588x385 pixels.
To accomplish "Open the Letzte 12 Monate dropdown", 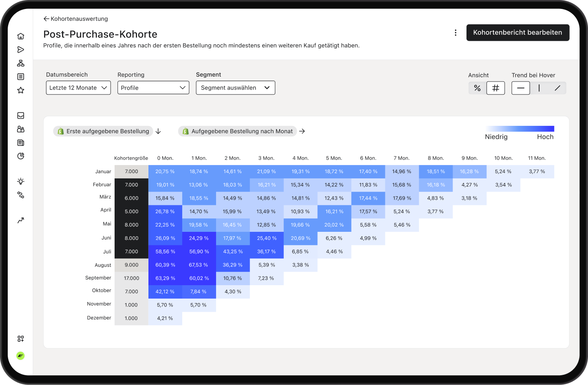I will 78,88.
